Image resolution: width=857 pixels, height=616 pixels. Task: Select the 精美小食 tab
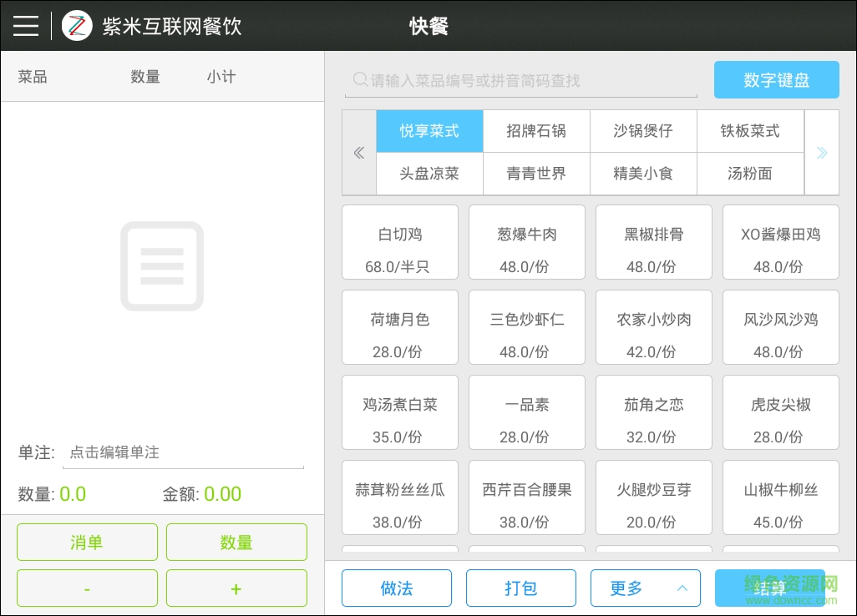point(643,174)
